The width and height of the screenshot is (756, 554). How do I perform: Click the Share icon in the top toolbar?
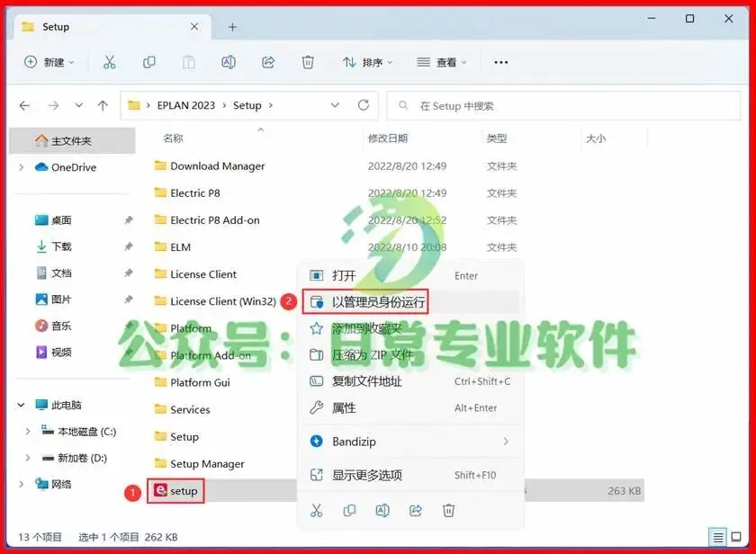pos(268,62)
